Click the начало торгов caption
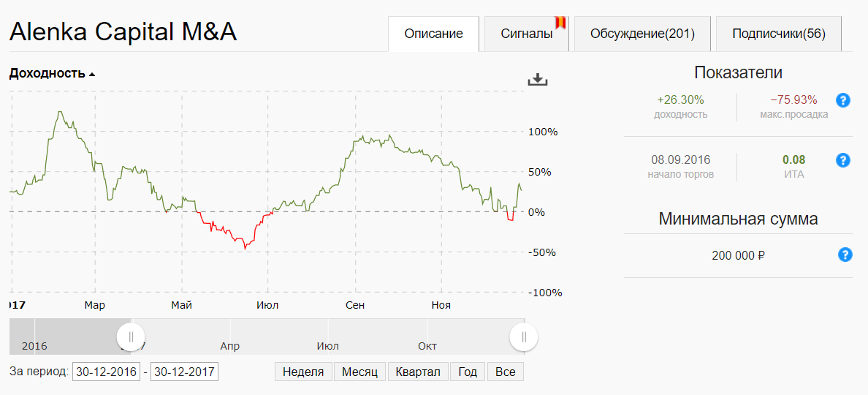868x395 pixels. [x=680, y=174]
